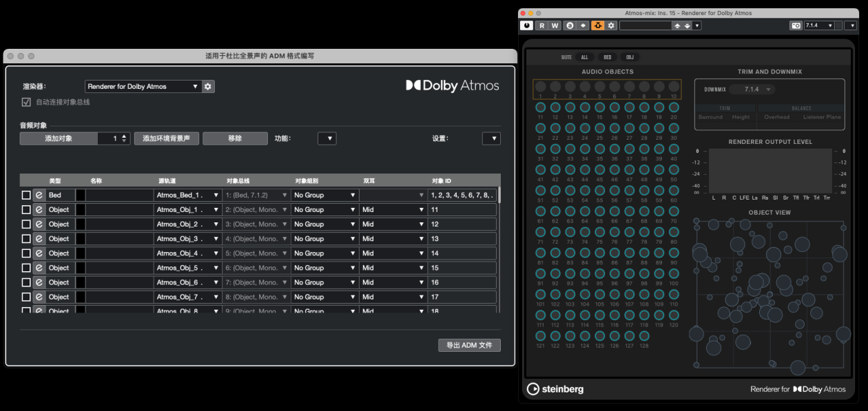
Task: Toggle the plug-in power bypass button
Action: [527, 25]
